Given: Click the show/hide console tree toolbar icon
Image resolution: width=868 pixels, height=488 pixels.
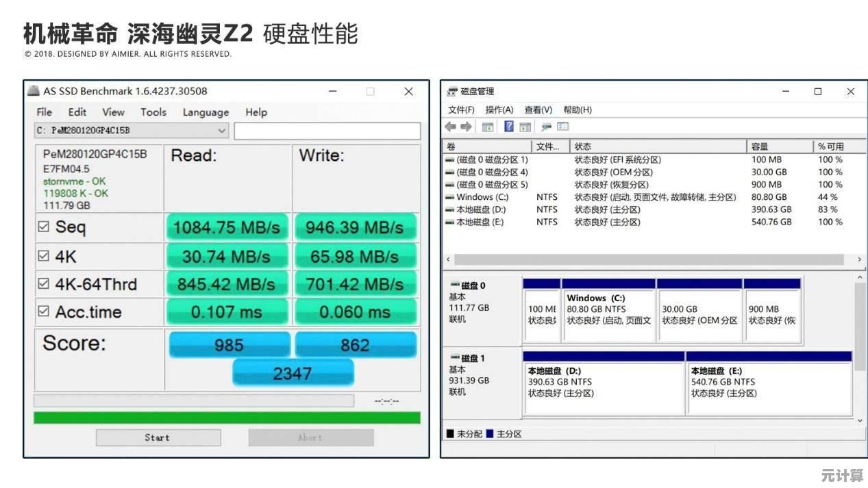Looking at the screenshot, I should 488,127.
